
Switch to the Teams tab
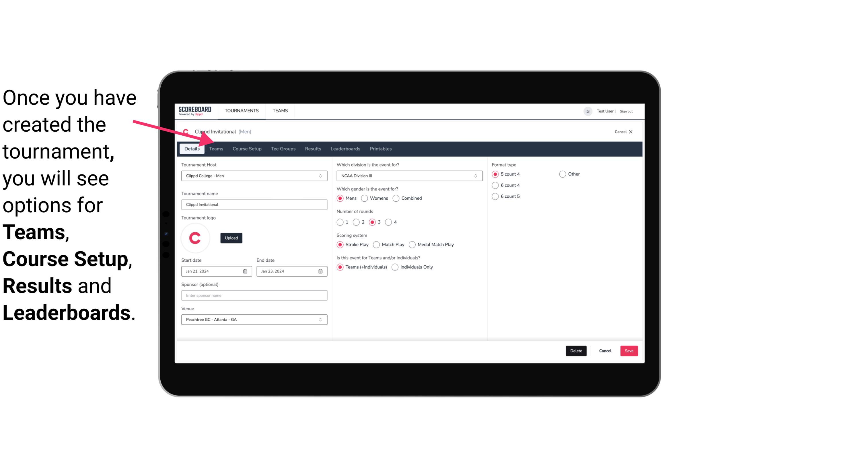pyautogui.click(x=216, y=148)
